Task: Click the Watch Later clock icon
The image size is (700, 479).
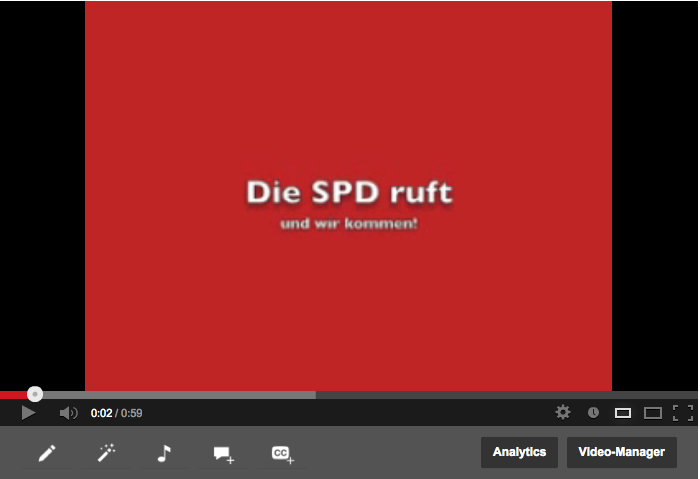Action: (x=593, y=413)
